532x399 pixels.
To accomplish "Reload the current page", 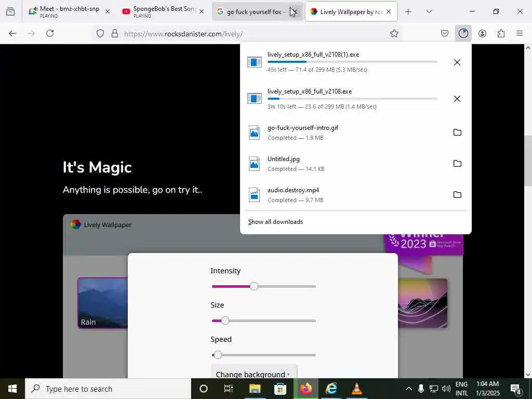I will click(x=50, y=33).
